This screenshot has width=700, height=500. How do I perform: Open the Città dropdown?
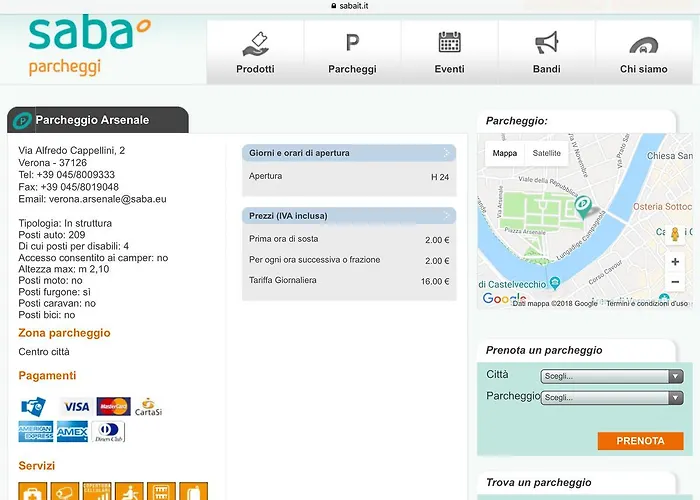611,377
